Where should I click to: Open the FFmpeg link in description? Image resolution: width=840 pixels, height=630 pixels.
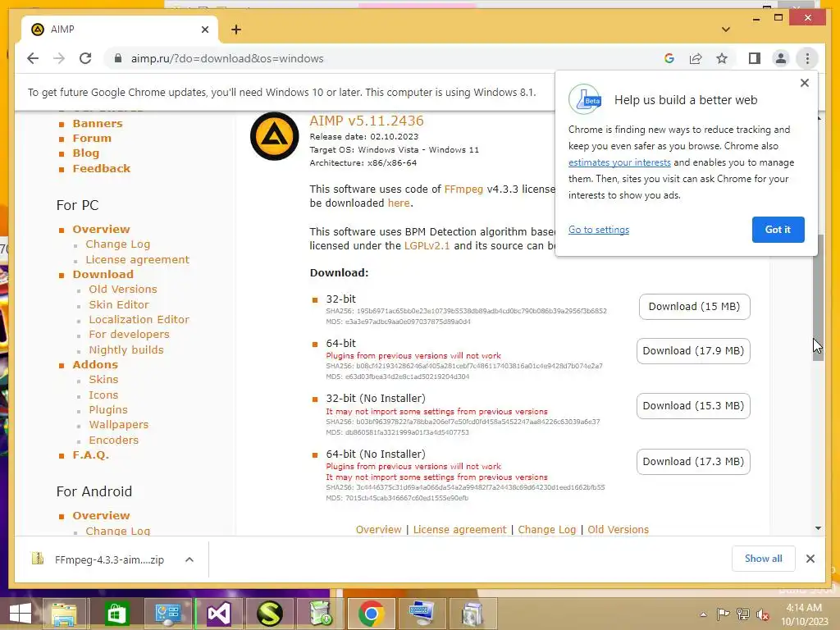pyautogui.click(x=463, y=189)
